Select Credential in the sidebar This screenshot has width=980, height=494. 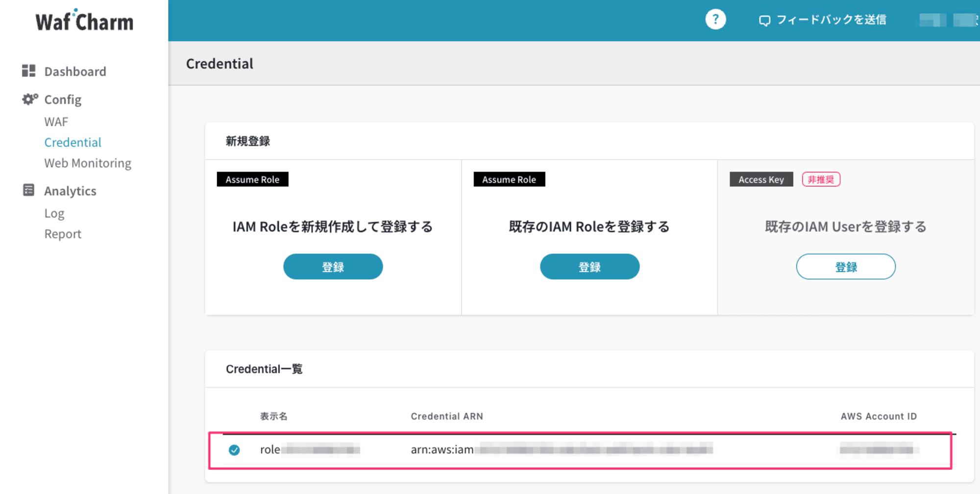tap(73, 142)
